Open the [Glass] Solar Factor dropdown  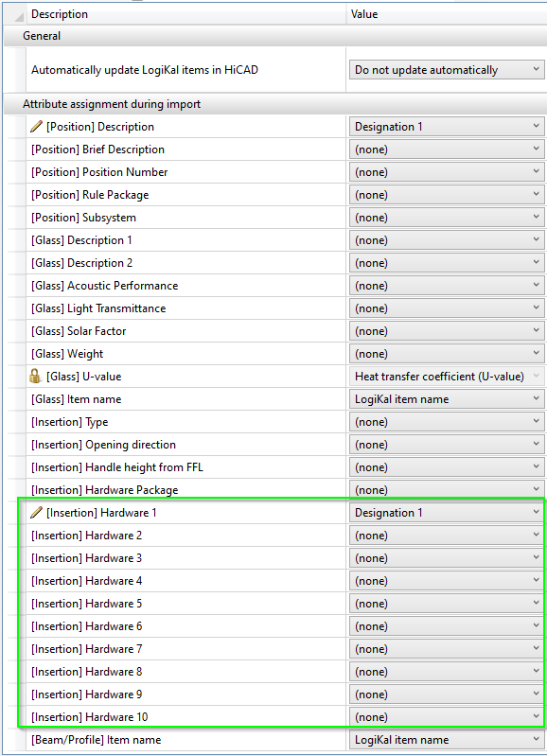tap(447, 331)
